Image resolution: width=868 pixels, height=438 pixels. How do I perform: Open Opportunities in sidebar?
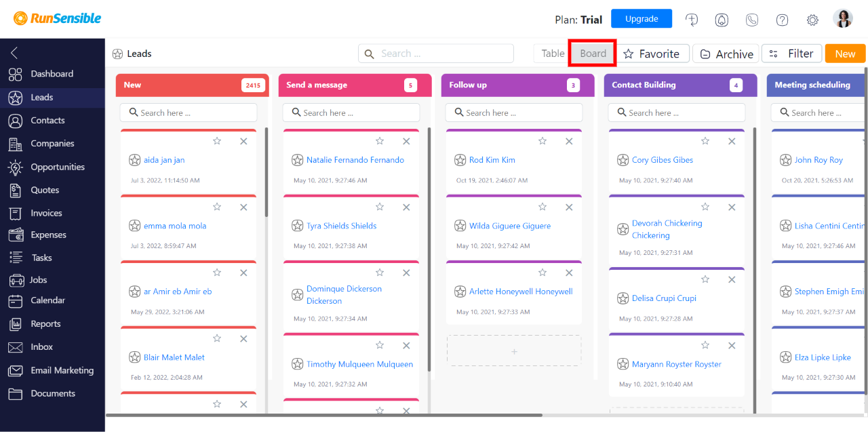[x=58, y=167]
